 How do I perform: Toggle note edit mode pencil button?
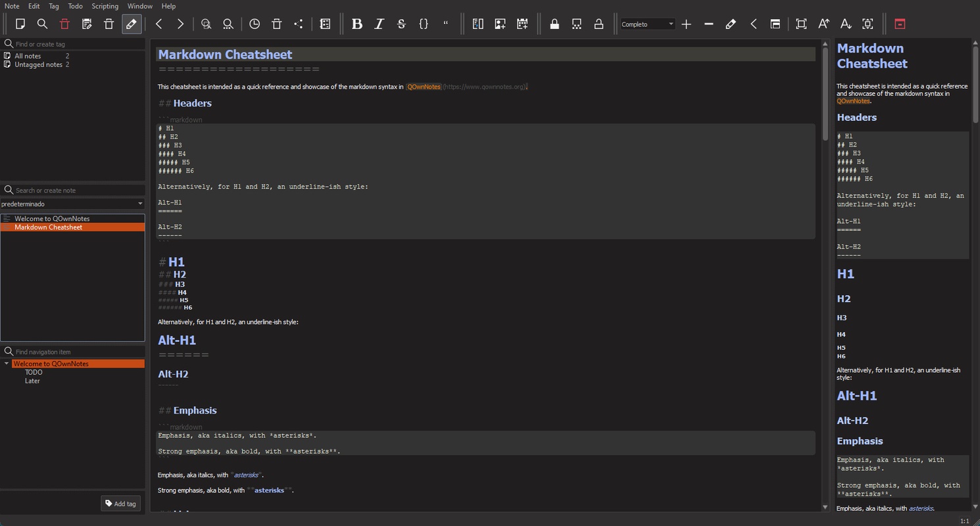click(x=131, y=24)
